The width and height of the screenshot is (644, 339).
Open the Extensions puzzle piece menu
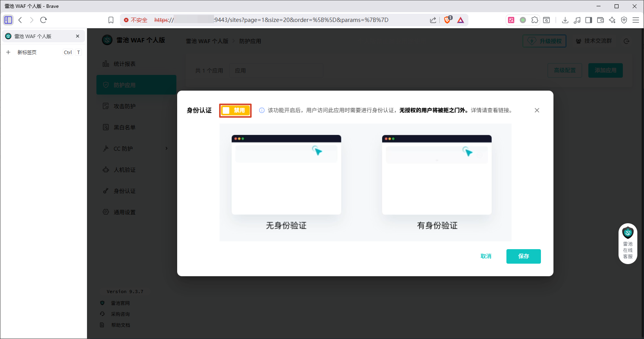(535, 20)
